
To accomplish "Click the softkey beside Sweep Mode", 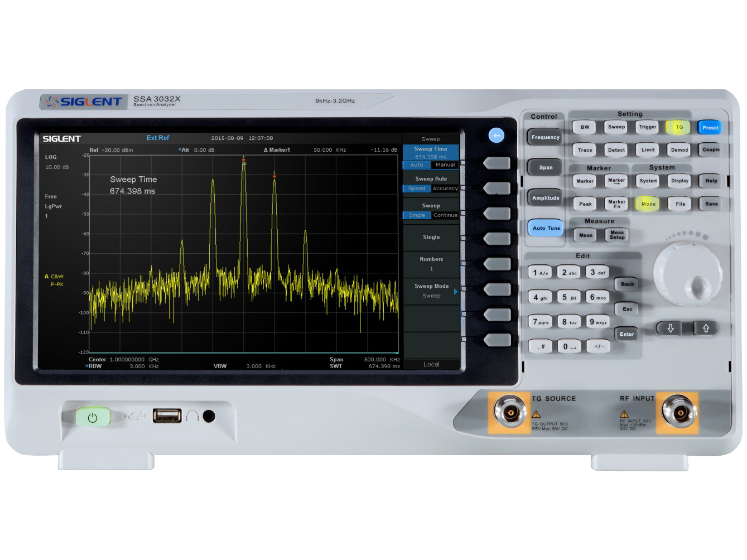I will point(497,289).
